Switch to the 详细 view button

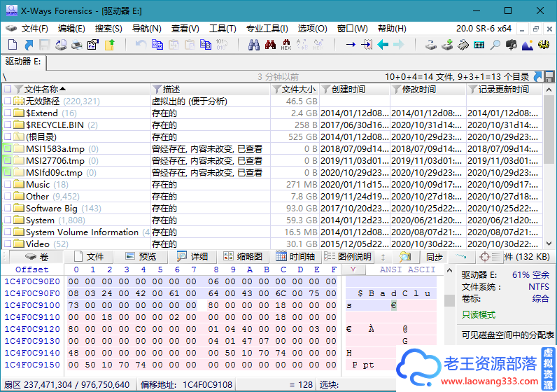pos(192,257)
